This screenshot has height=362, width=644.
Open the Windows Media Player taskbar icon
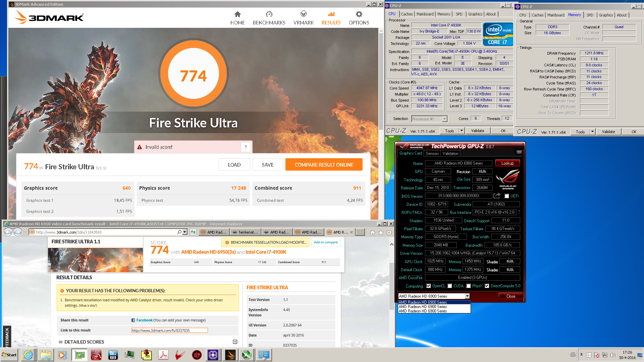click(62, 355)
